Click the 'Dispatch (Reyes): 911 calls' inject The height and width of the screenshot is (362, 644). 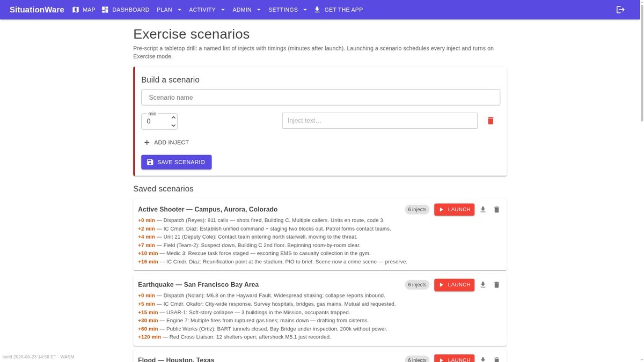pos(261,220)
